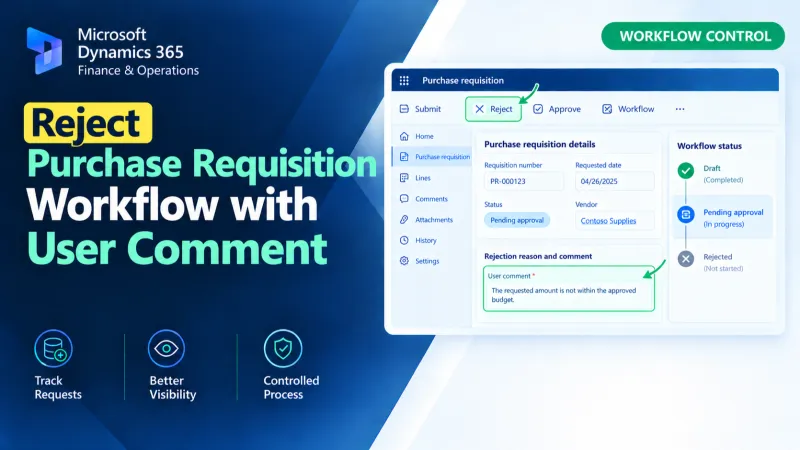Viewport: 800px width, 450px height.
Task: Click the Microsoft Dynamics 365 logo
Action: click(44, 51)
